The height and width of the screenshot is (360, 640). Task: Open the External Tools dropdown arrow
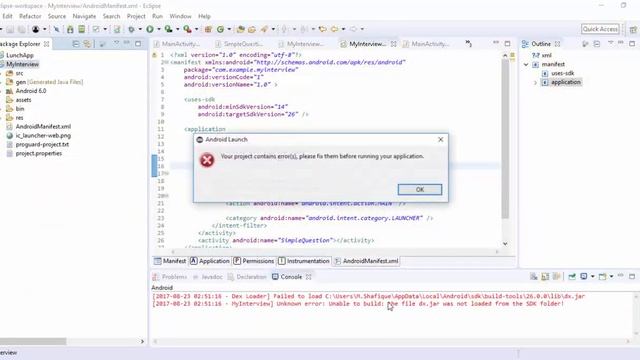tap(196, 29)
